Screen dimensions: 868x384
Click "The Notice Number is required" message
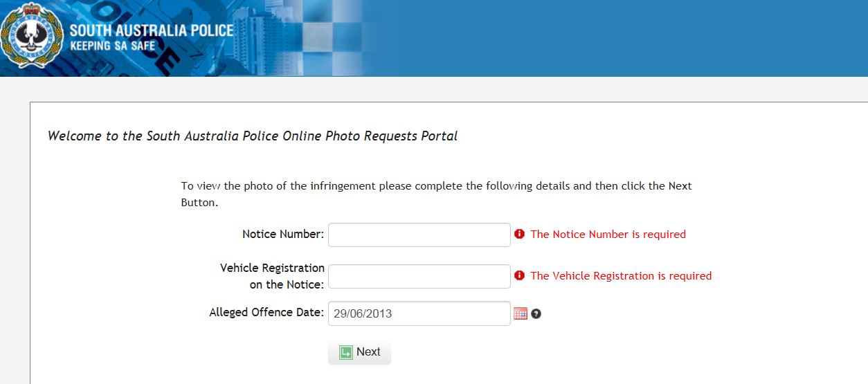tap(608, 235)
